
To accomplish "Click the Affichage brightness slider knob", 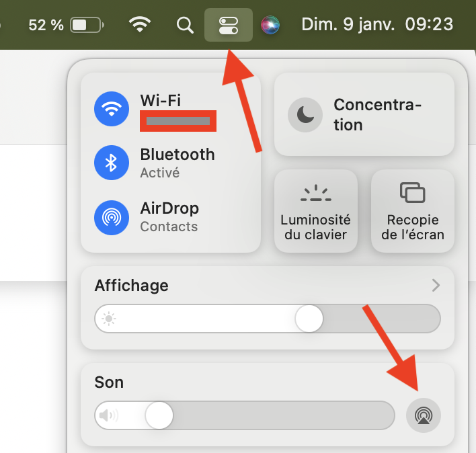I will (309, 319).
